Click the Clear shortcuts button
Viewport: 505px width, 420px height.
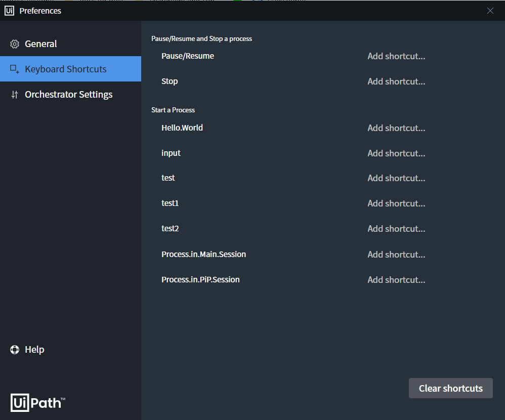coord(450,388)
